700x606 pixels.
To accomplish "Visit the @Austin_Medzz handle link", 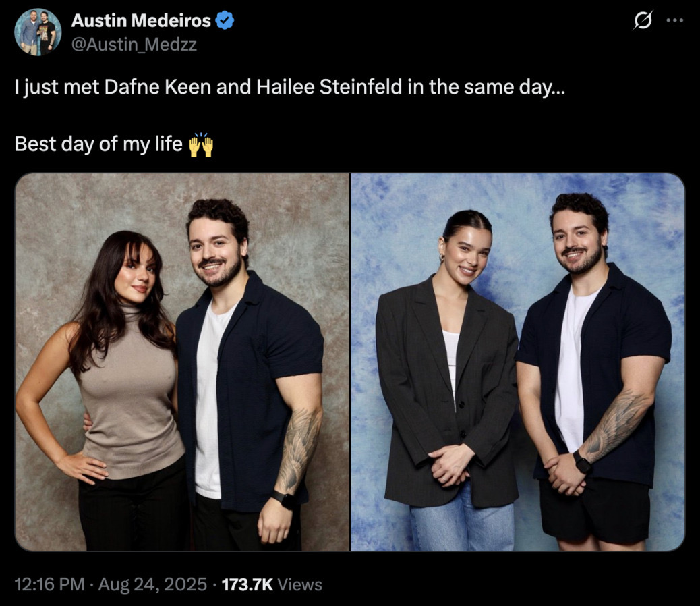I will [x=134, y=45].
